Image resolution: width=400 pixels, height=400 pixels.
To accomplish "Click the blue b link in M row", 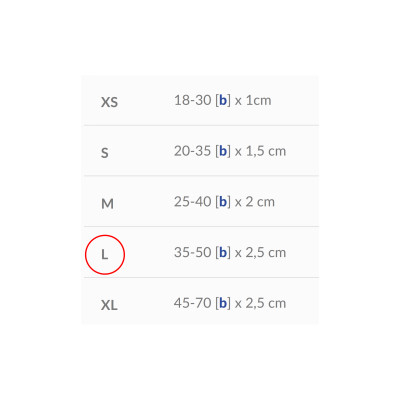I will pyautogui.click(x=223, y=202).
